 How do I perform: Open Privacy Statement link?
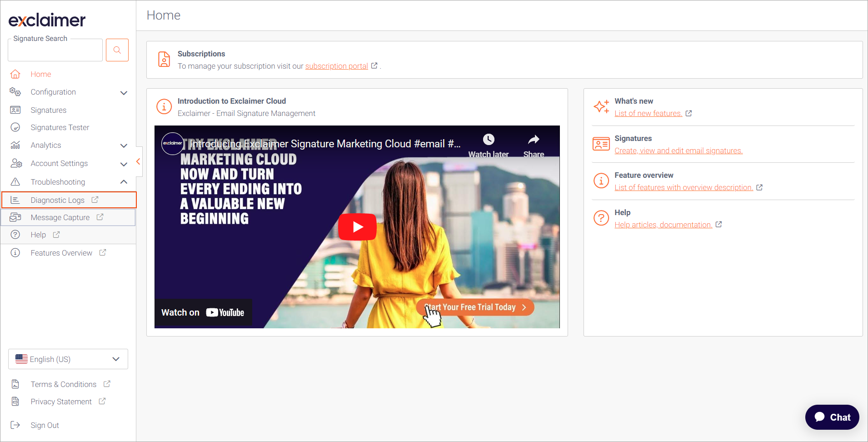click(61, 402)
